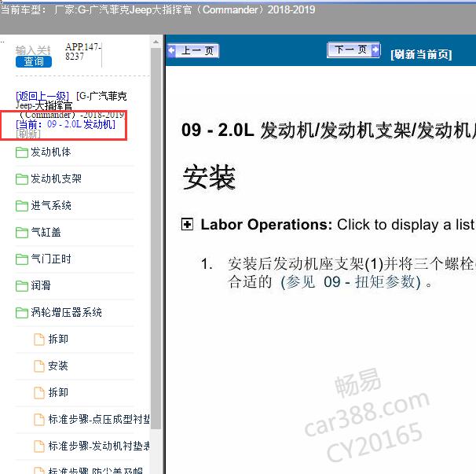The image size is (476, 474).
Task: Open the 发动机支架 folder icon
Action: tap(22, 179)
